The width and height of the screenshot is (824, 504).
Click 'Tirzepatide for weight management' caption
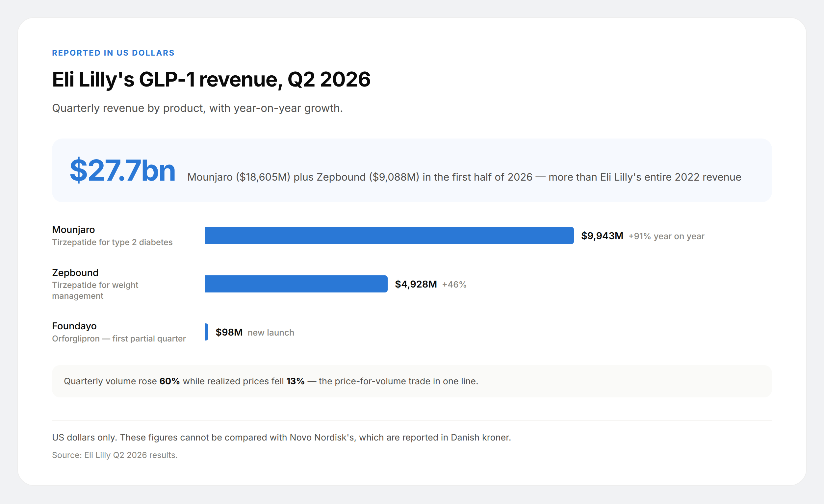point(95,290)
